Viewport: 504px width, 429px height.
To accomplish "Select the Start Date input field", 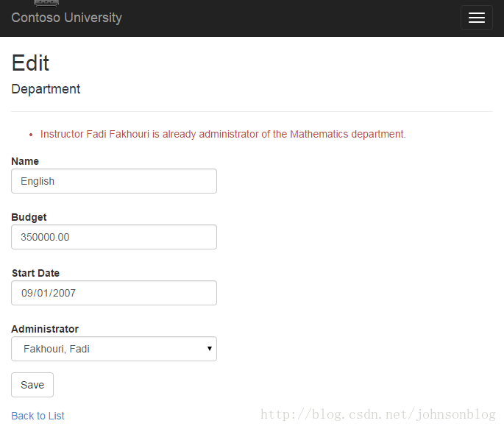I will point(114,293).
